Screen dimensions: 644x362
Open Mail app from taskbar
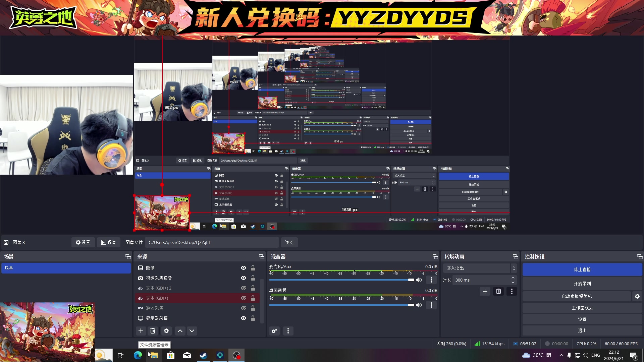(187, 355)
